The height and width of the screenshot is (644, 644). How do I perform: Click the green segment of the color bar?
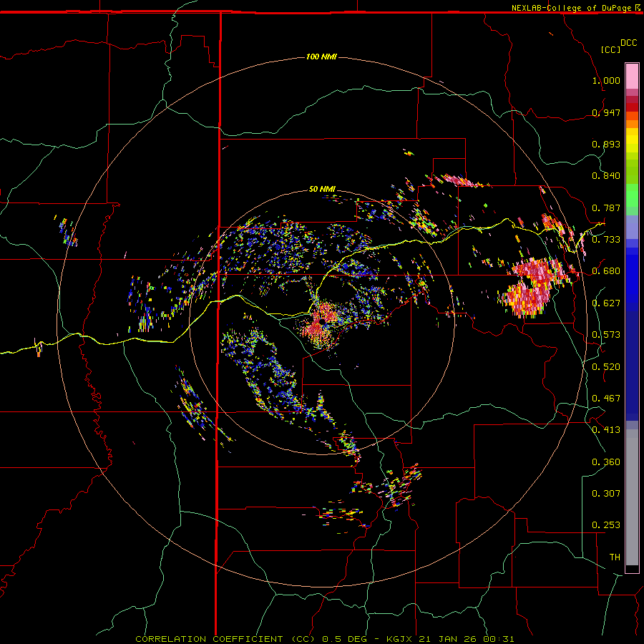[632, 195]
